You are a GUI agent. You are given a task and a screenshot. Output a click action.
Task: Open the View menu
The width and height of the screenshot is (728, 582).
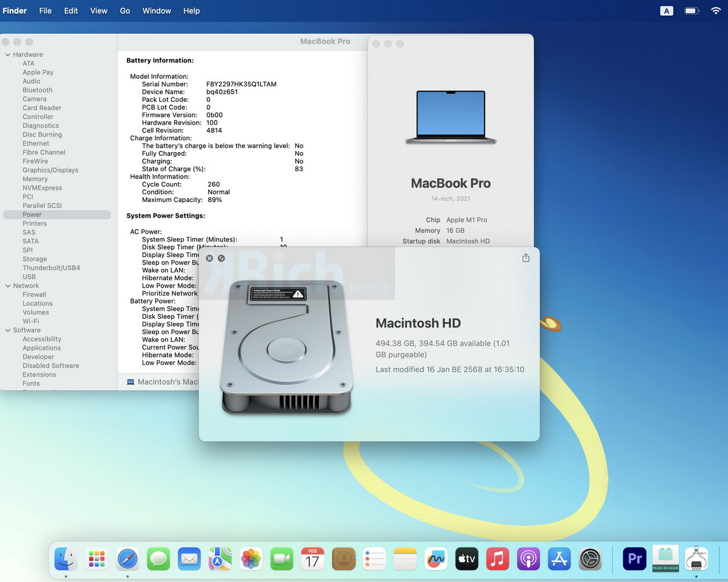click(99, 11)
